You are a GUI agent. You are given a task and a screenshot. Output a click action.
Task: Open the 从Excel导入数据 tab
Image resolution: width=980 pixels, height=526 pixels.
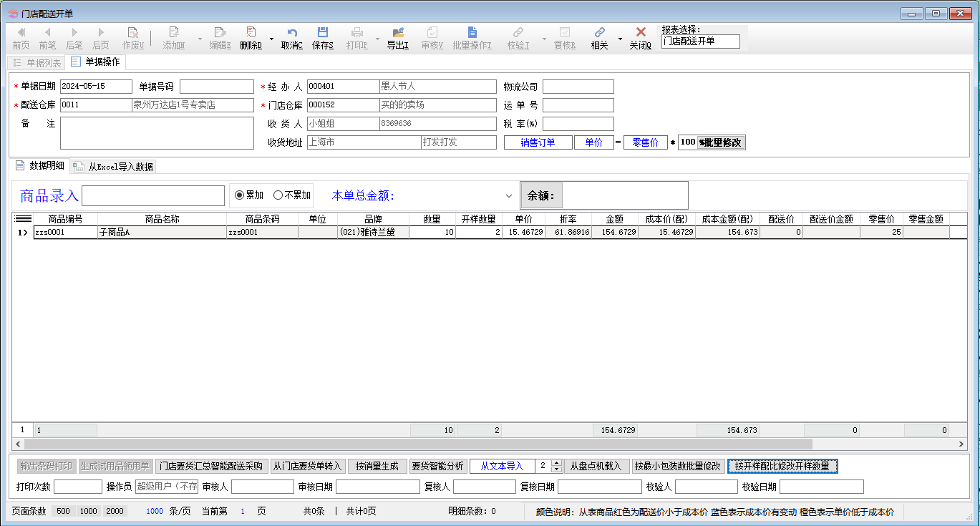pos(113,167)
